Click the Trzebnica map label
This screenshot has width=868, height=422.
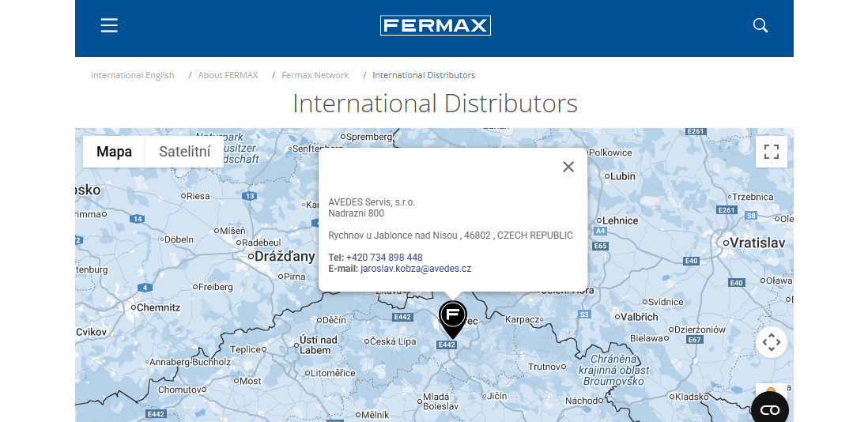(753, 197)
